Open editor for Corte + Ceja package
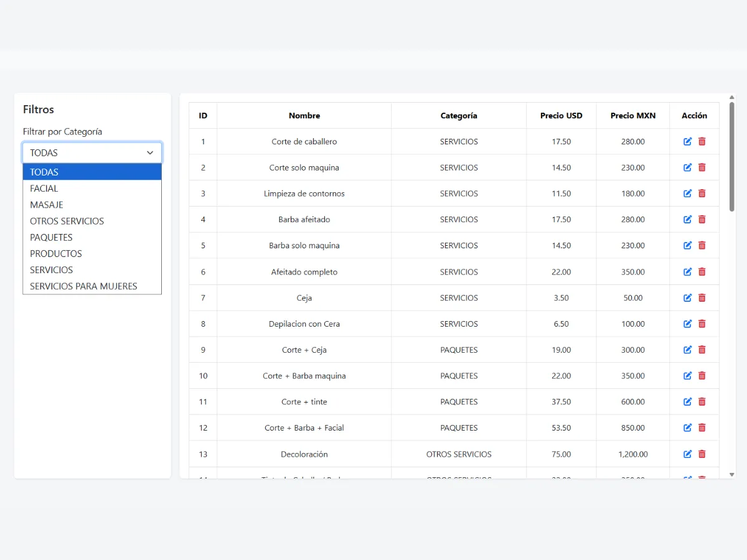This screenshot has width=747, height=560. 687,350
